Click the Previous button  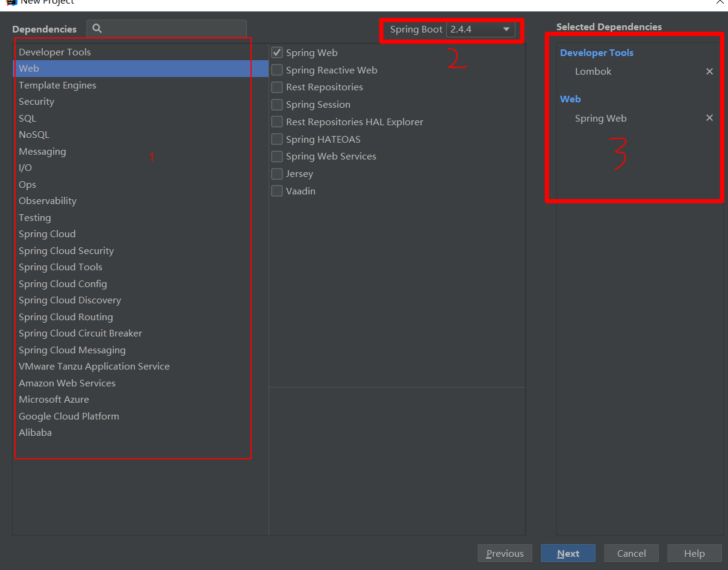tap(505, 554)
